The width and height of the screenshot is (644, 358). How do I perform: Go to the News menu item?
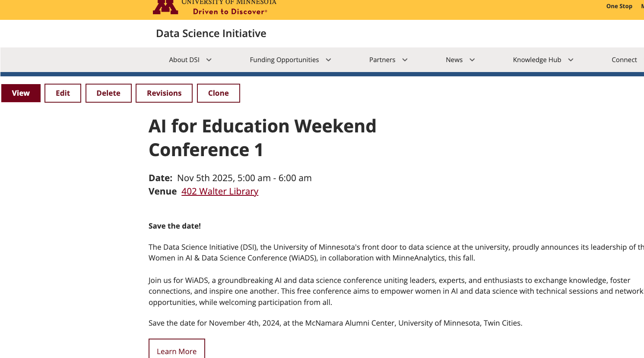coord(454,60)
